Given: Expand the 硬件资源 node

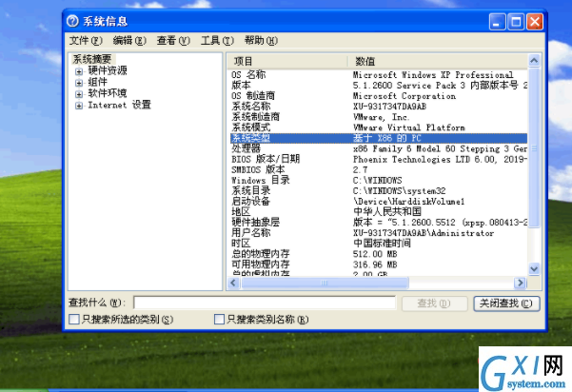Looking at the screenshot, I should point(79,71).
